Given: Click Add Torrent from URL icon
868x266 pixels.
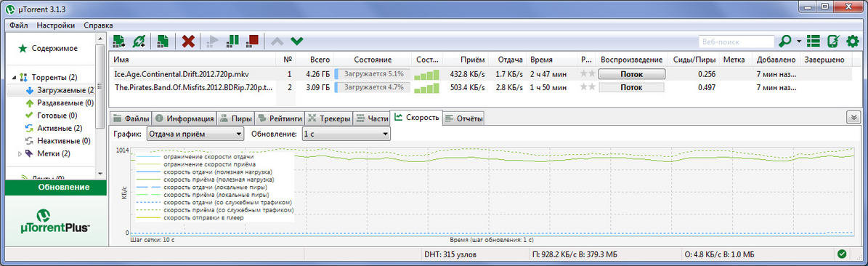Looking at the screenshot, I should pos(139,41).
